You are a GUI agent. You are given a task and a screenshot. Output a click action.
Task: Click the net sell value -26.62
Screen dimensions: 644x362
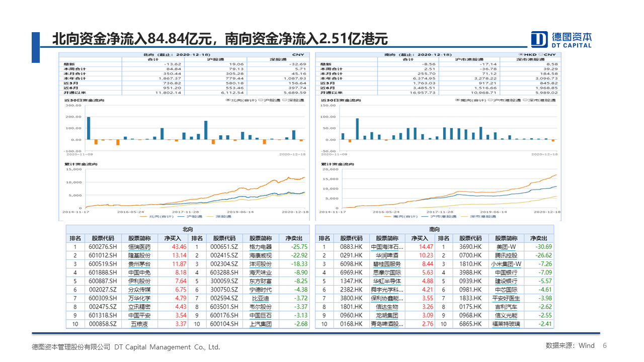[543, 255]
